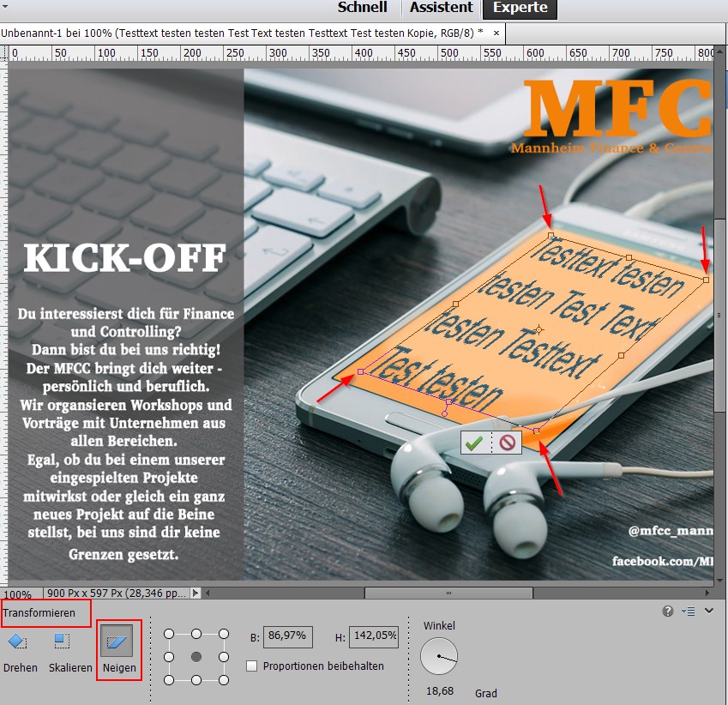The width and height of the screenshot is (728, 705).
Task: Click the vertical scrollbar down arrow
Action: coord(719,581)
